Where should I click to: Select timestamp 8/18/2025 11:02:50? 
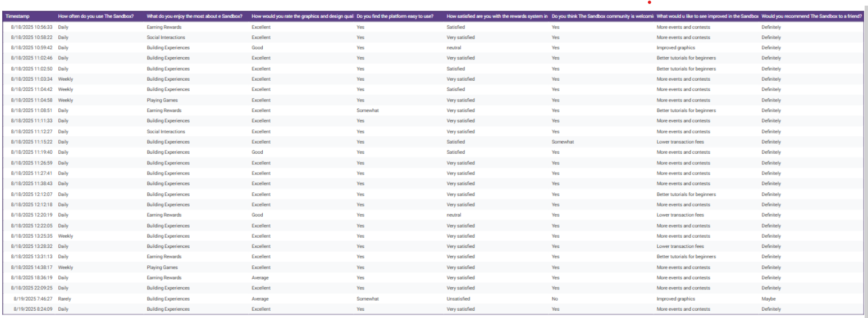coord(31,69)
